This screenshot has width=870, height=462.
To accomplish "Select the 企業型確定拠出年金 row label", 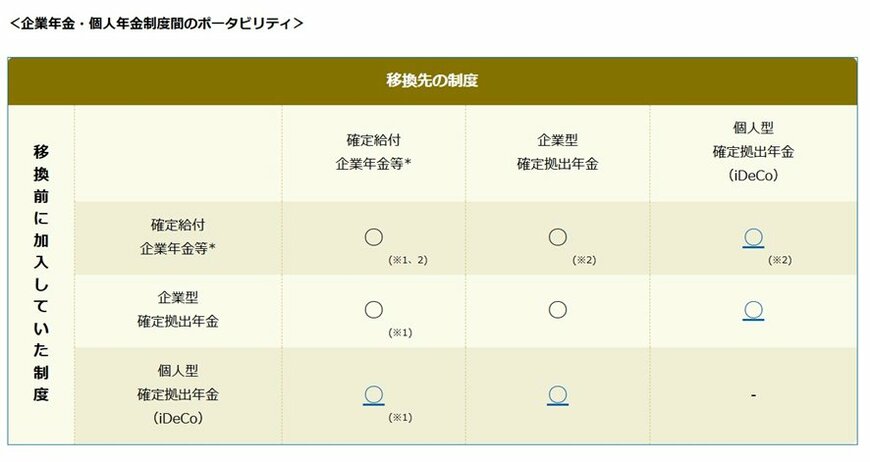I will coord(177,309).
